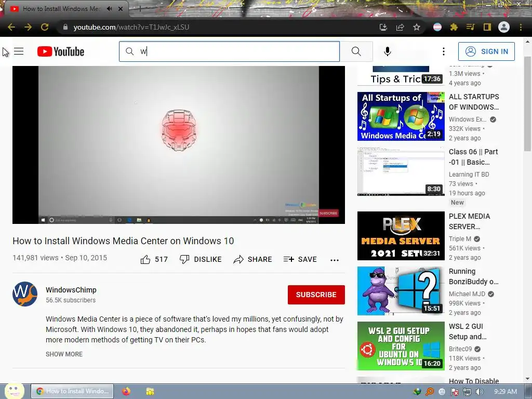
Task: Click the network icon in system tray
Action: 467,392
